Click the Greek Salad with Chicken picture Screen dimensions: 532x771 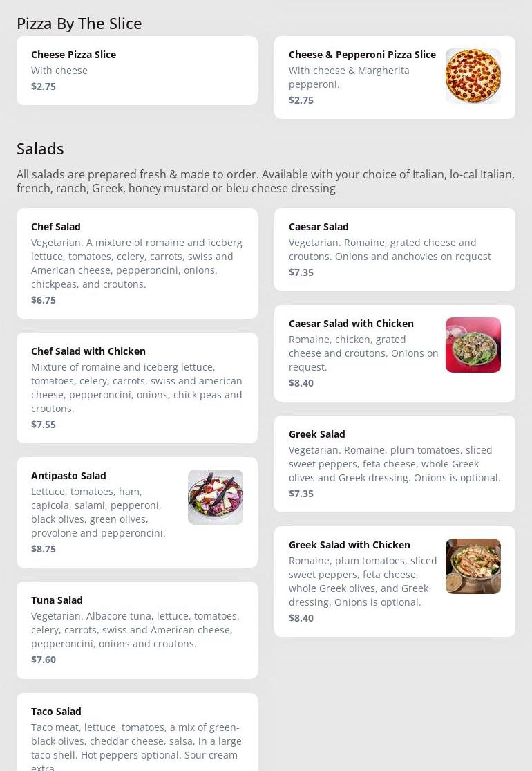click(x=473, y=566)
